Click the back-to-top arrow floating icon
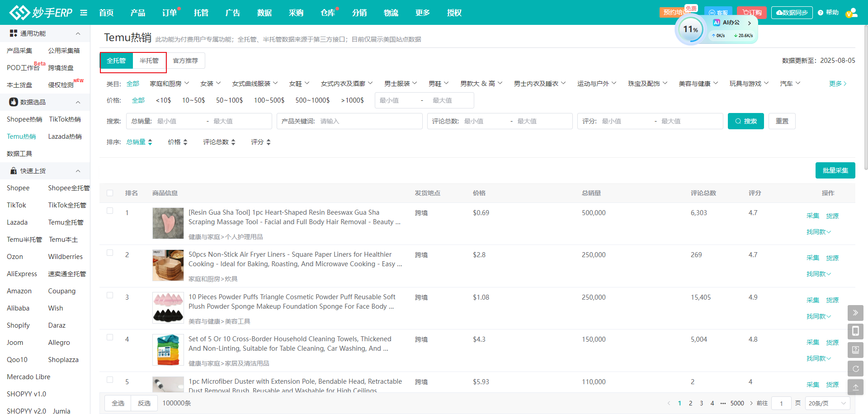Viewport: 868px width, 414px height. (x=855, y=387)
